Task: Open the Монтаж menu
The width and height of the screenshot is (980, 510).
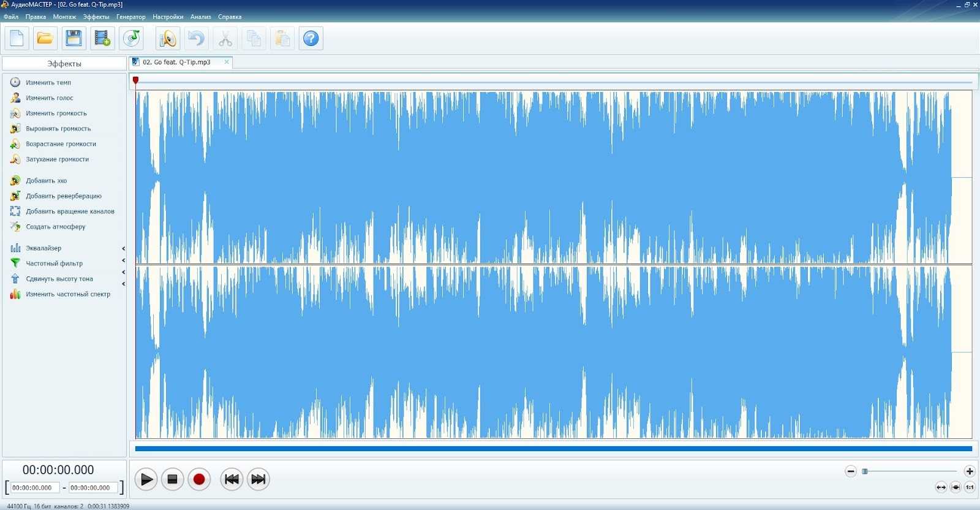Action: point(64,17)
